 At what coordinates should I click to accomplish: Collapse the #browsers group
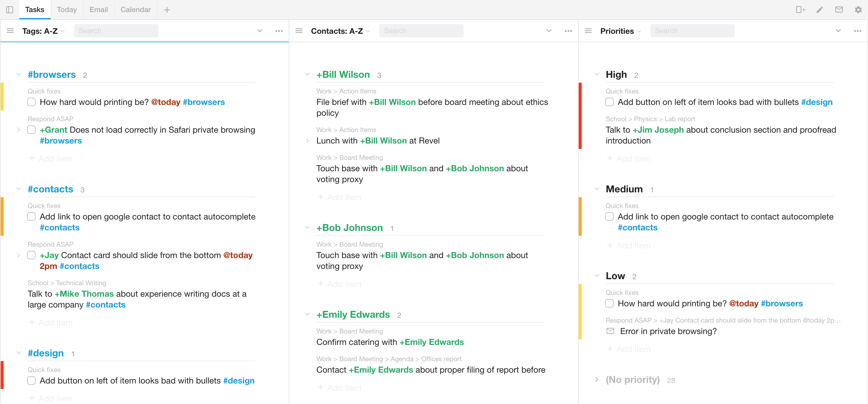pos(19,74)
